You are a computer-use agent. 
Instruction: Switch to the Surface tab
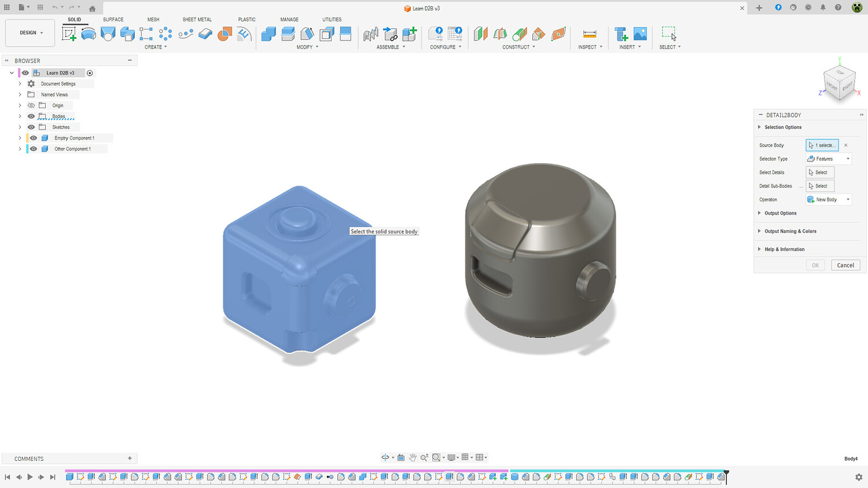coord(113,20)
